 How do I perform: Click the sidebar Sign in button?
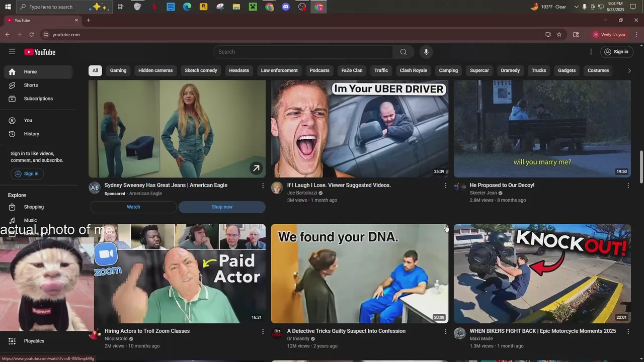(27, 173)
